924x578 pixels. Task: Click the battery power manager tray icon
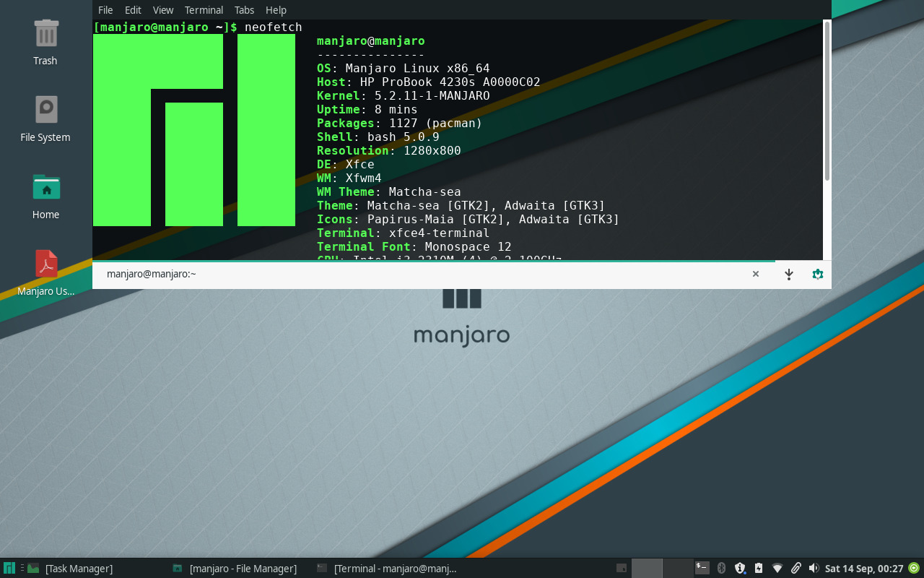(758, 568)
